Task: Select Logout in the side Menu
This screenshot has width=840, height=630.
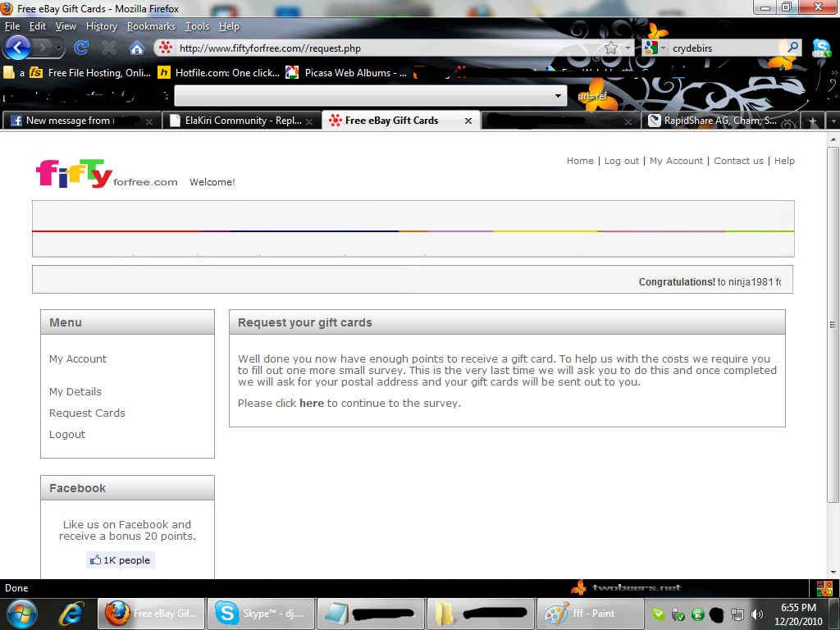Action: point(67,435)
